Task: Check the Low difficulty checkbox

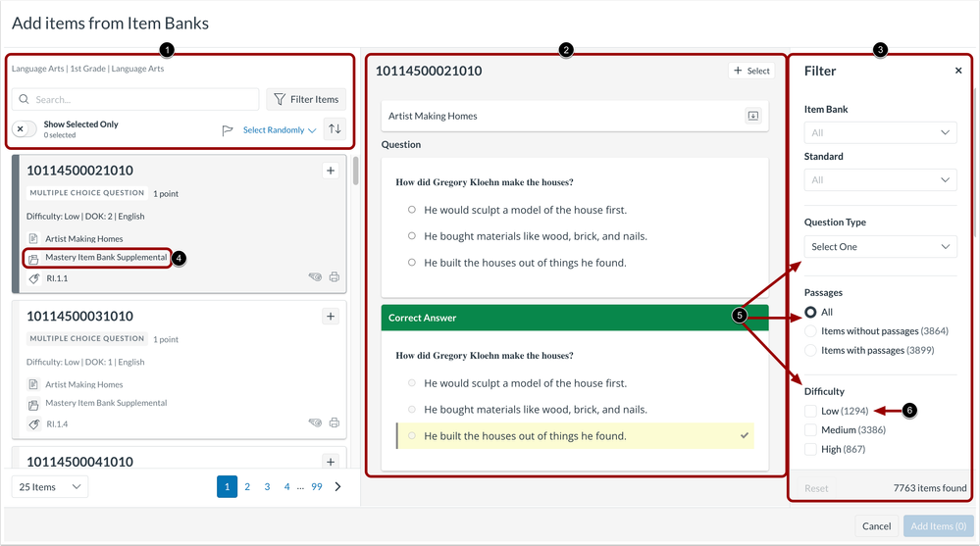Action: click(x=810, y=411)
